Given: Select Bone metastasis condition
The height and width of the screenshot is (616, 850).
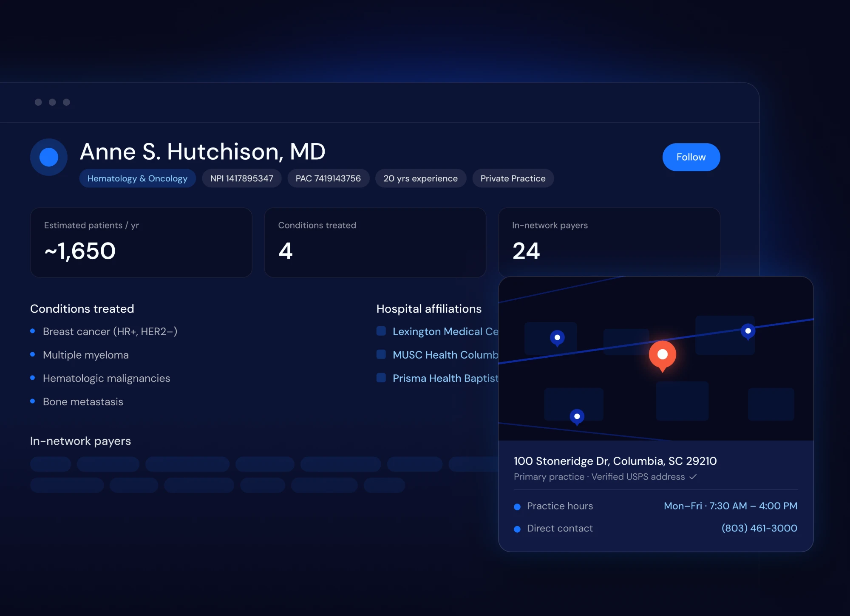Looking at the screenshot, I should pyautogui.click(x=83, y=401).
